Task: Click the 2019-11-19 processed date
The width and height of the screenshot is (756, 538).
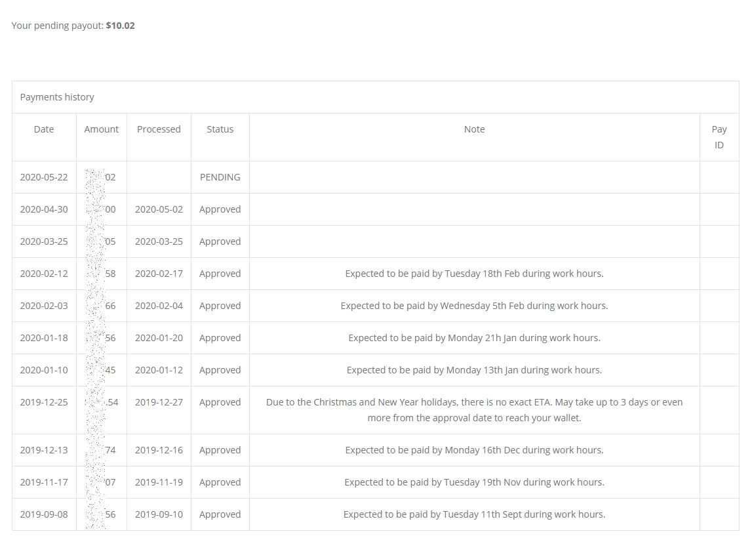Action: pyautogui.click(x=159, y=482)
